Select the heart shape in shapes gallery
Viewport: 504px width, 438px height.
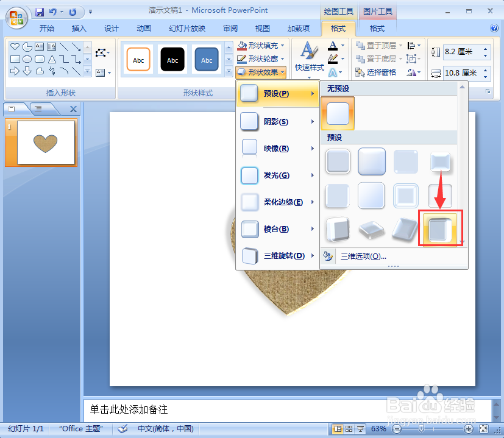tap(15, 46)
